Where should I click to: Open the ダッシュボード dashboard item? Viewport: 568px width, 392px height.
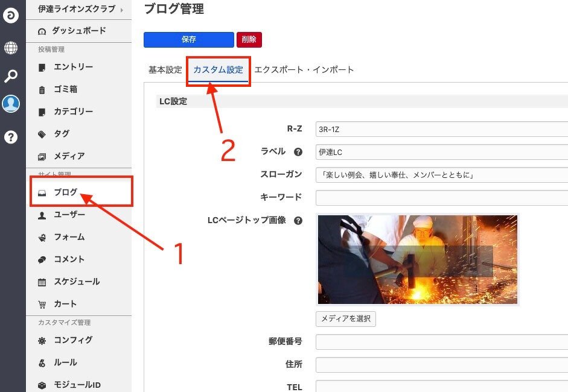coord(78,31)
